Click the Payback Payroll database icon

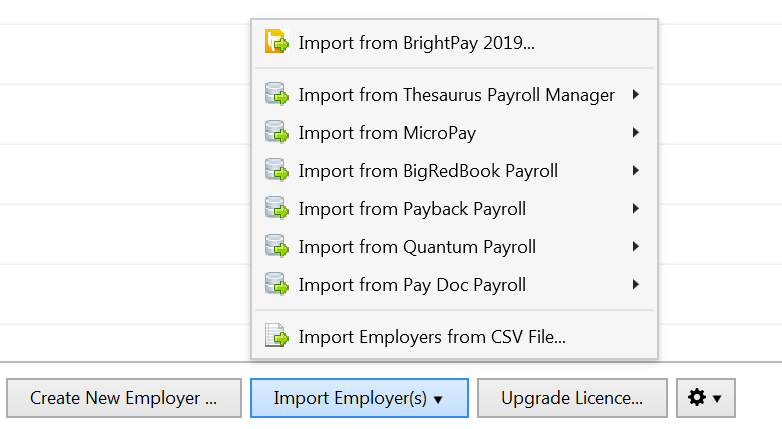click(277, 208)
